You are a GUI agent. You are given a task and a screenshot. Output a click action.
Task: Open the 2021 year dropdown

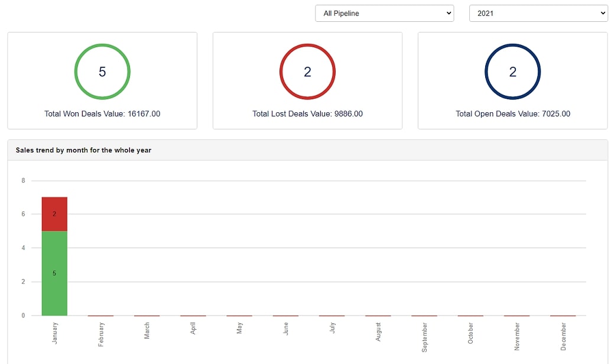pyautogui.click(x=538, y=13)
